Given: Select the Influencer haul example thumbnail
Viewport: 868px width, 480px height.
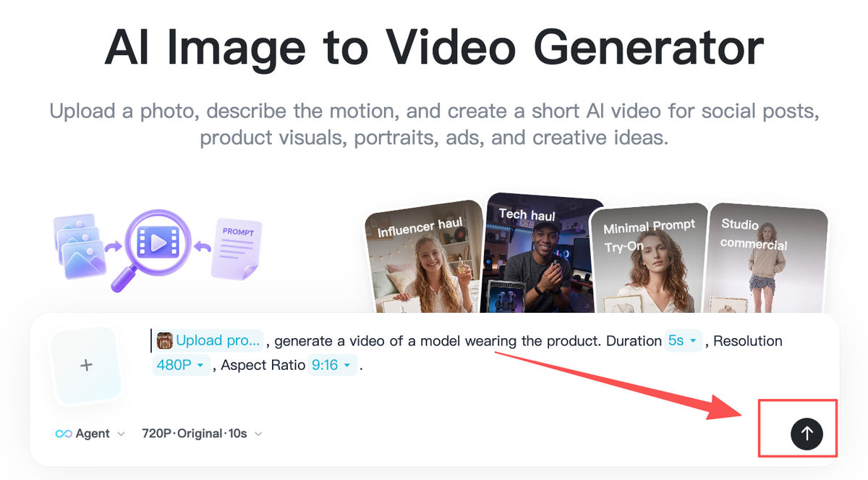Looking at the screenshot, I should click(423, 257).
